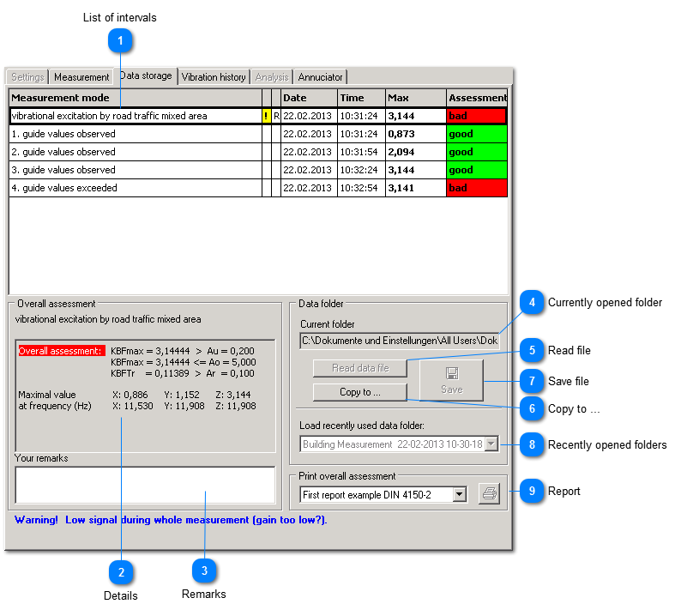This screenshot has width=681, height=616.
Task: Click the Read data file button
Action: (x=359, y=368)
